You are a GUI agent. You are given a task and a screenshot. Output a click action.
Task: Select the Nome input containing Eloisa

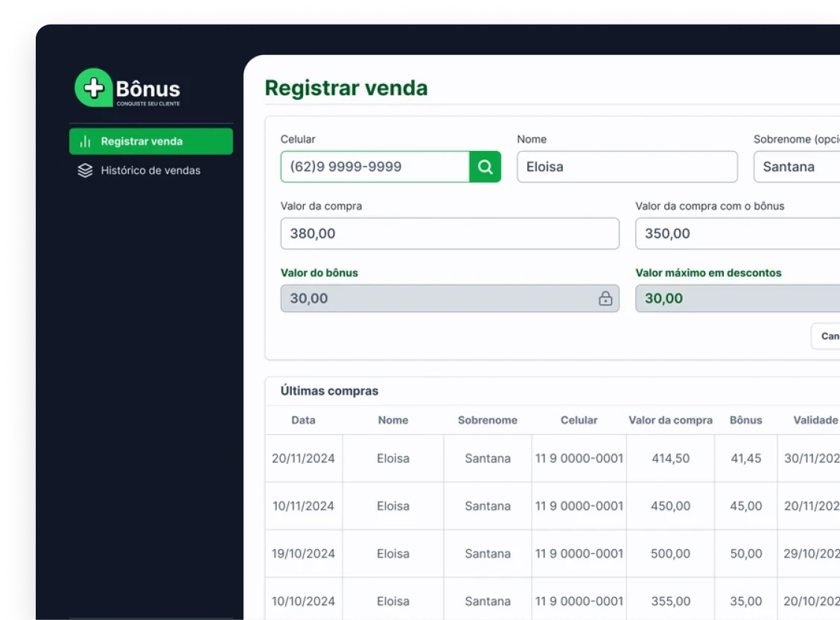[x=627, y=167]
